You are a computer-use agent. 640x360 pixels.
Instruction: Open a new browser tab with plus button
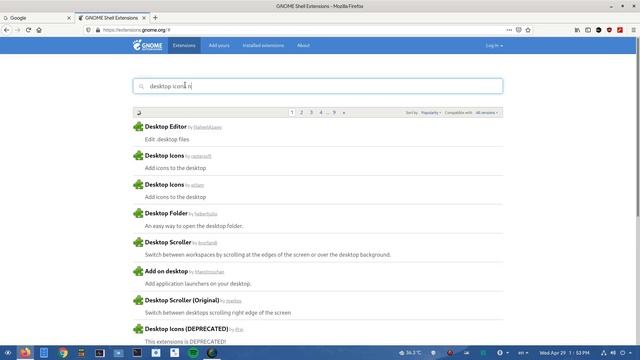click(x=155, y=18)
